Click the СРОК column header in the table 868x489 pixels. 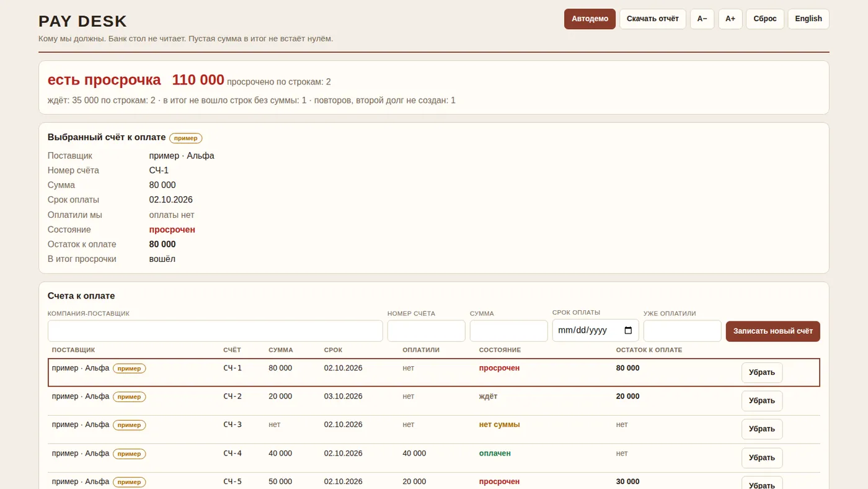coord(333,350)
